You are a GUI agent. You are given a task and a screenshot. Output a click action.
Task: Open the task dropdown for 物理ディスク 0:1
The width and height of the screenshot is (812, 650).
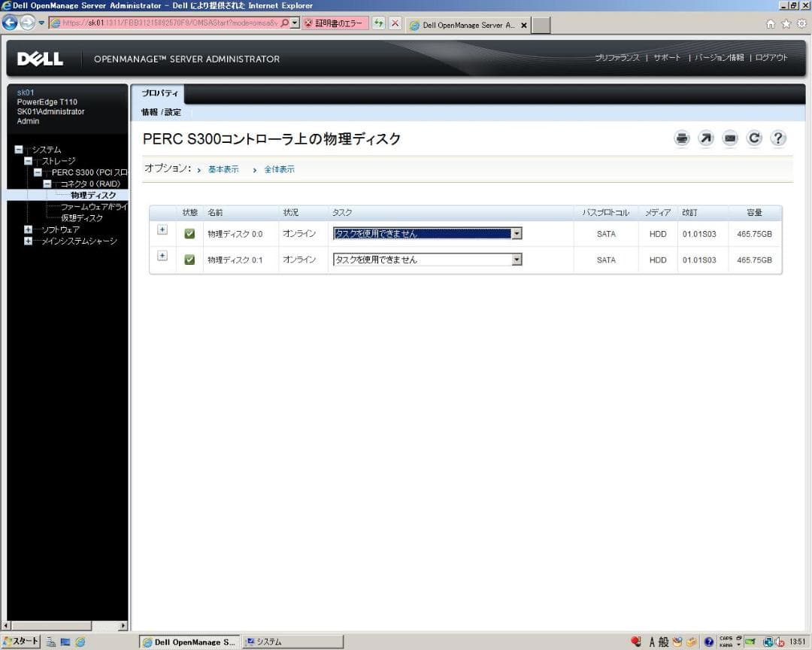coord(516,260)
